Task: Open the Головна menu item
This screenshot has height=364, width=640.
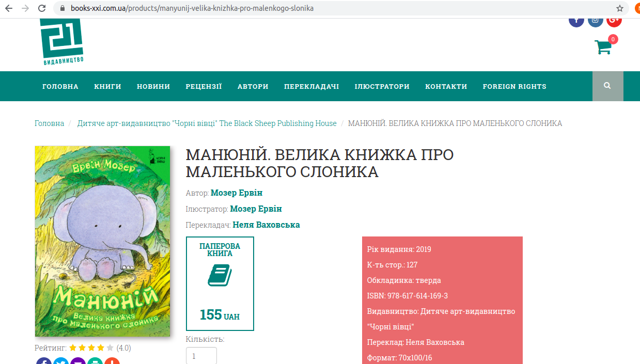Action: point(60,86)
